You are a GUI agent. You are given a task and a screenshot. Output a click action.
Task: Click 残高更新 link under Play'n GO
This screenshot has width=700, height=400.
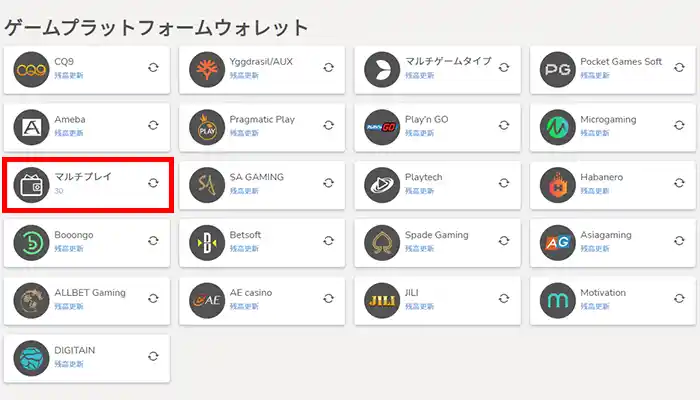click(418, 133)
